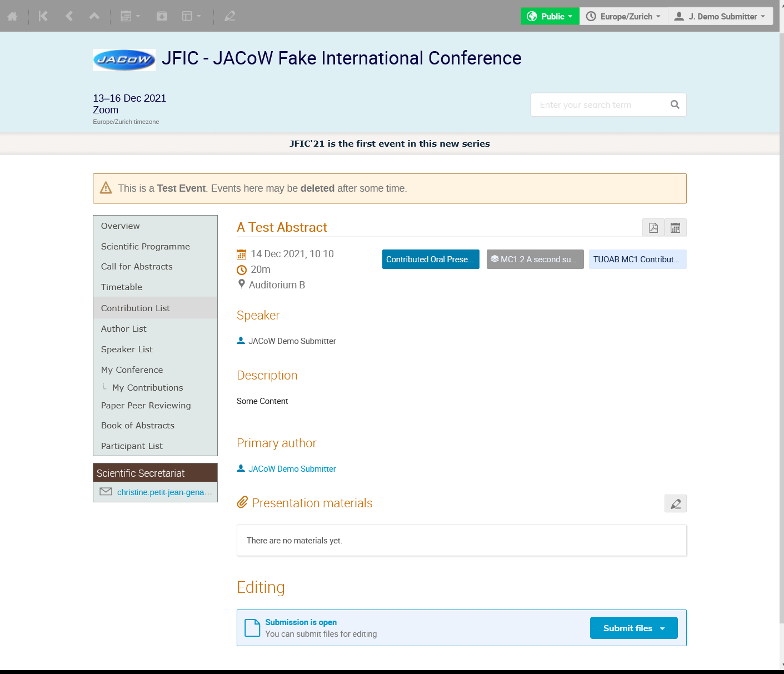
Task: Open the Europe/Zurich timezone dropdown
Action: click(623, 16)
